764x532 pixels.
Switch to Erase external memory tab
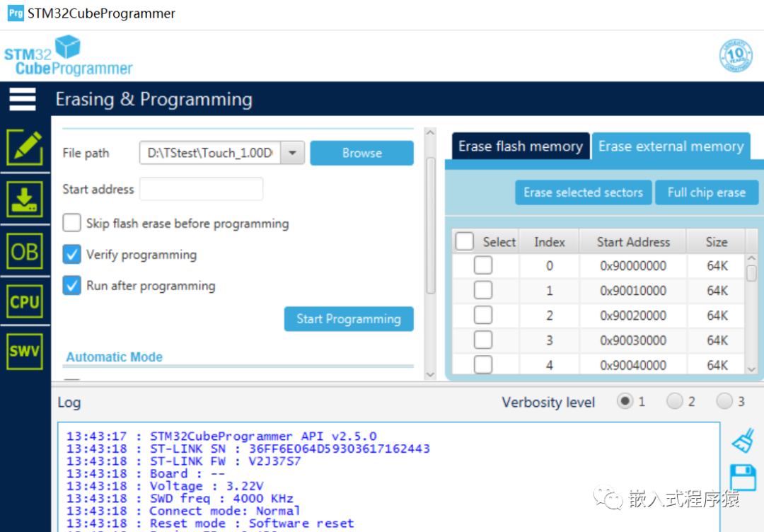[671, 146]
